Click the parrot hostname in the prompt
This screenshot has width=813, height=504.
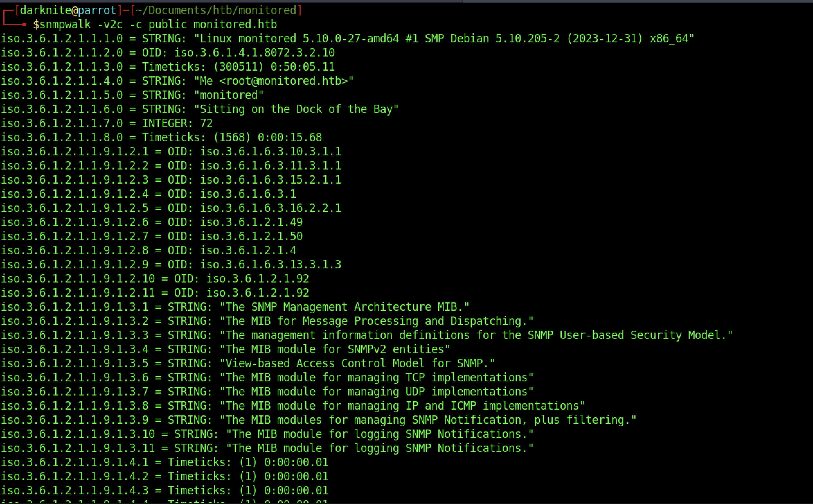[97, 11]
